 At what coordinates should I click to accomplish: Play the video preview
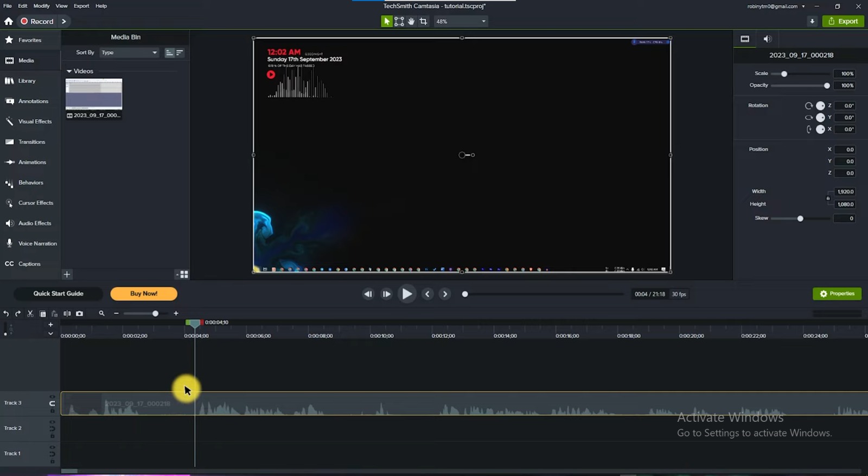pyautogui.click(x=406, y=294)
